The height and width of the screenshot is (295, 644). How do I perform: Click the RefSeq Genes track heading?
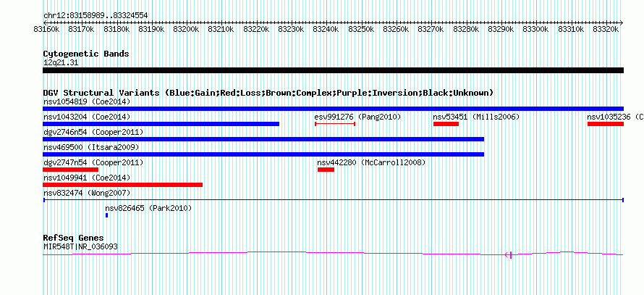coord(74,238)
